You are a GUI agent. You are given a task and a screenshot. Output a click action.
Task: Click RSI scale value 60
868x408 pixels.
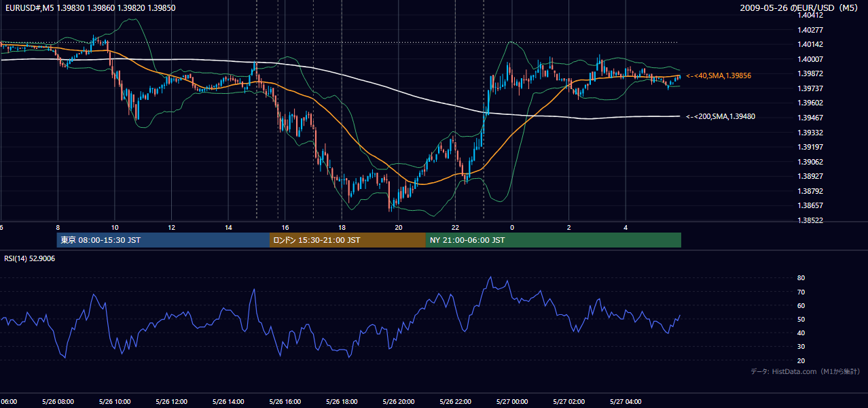[x=801, y=305]
